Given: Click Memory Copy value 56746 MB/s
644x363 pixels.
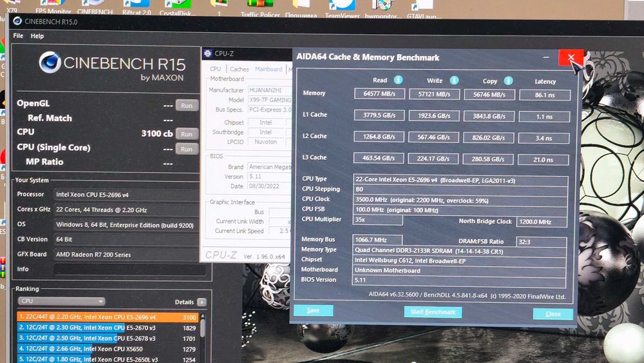Looking at the screenshot, I should pyautogui.click(x=489, y=95).
